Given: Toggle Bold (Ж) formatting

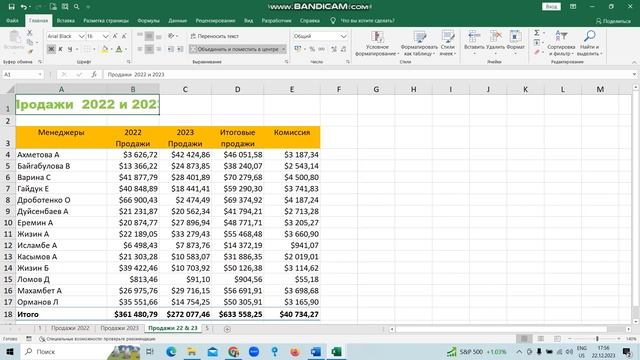Looking at the screenshot, I should (51, 49).
